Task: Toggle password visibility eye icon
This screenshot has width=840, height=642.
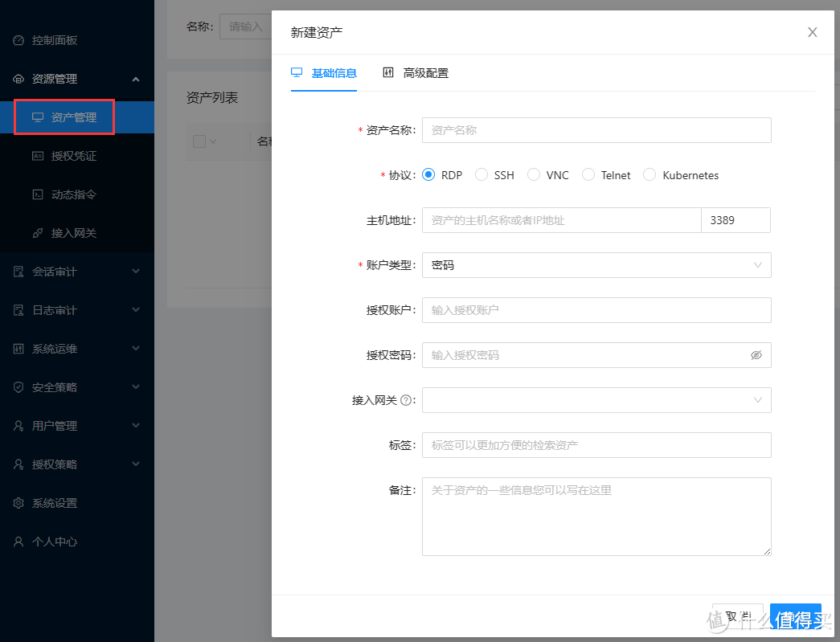Action: [756, 355]
